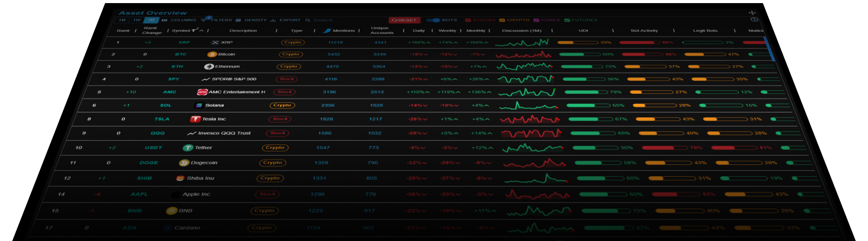Select the 1W timeframe tab
Viewport: 868px width, 241px height.
pyautogui.click(x=137, y=20)
